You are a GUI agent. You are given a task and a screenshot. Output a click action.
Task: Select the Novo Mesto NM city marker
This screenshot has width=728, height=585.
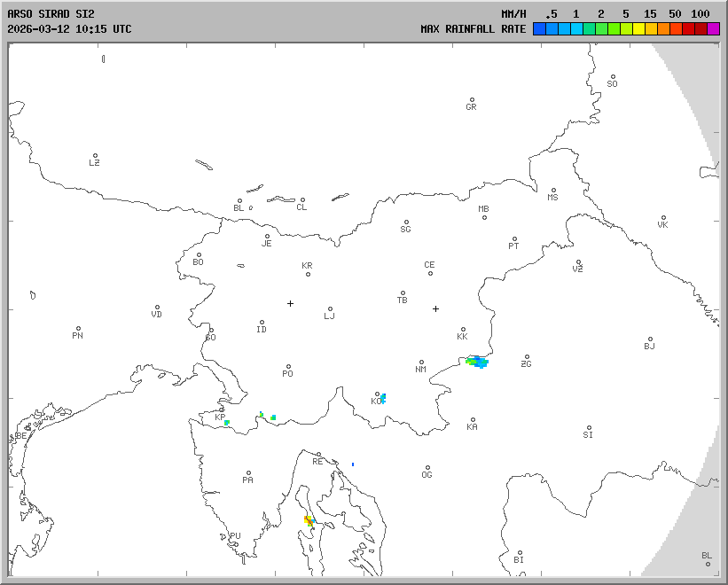[x=422, y=363]
